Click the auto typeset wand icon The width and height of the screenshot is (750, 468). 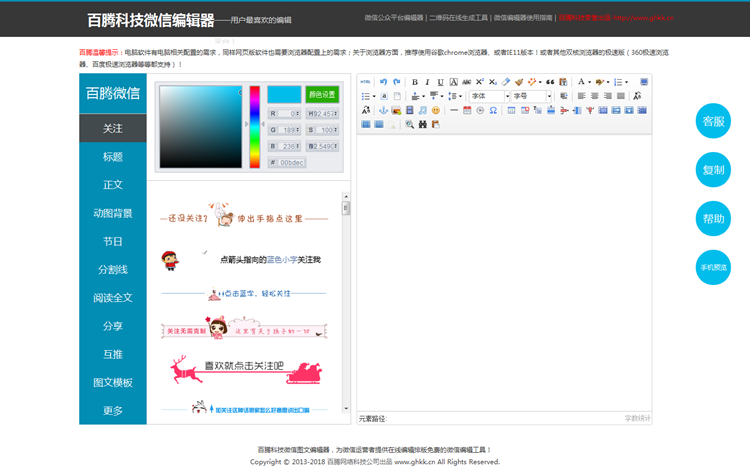(532, 82)
